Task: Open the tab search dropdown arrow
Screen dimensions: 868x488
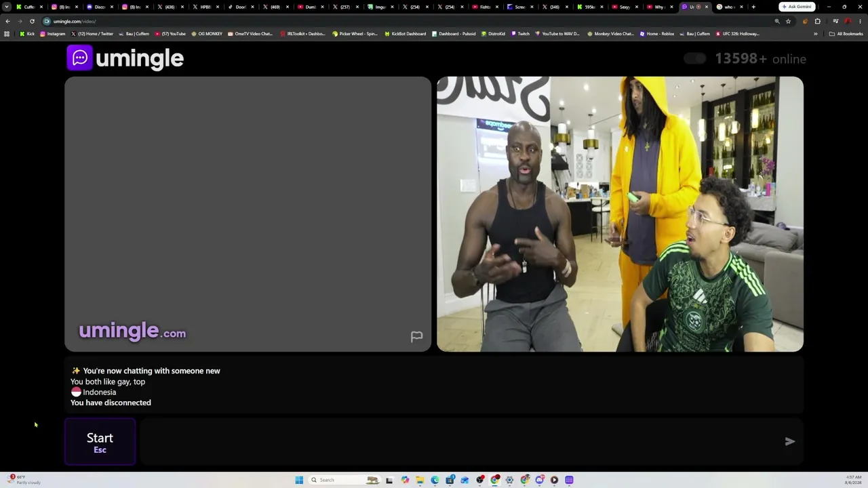Action: point(7,7)
